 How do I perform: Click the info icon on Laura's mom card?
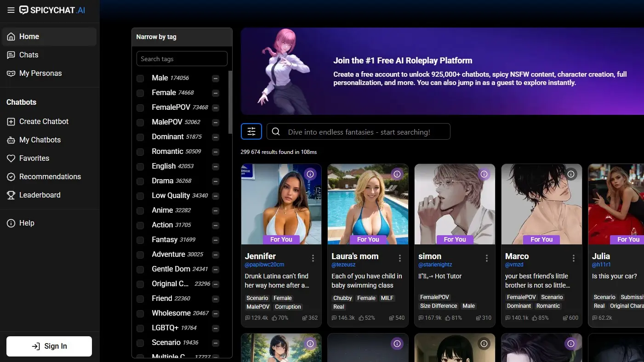pos(397,174)
